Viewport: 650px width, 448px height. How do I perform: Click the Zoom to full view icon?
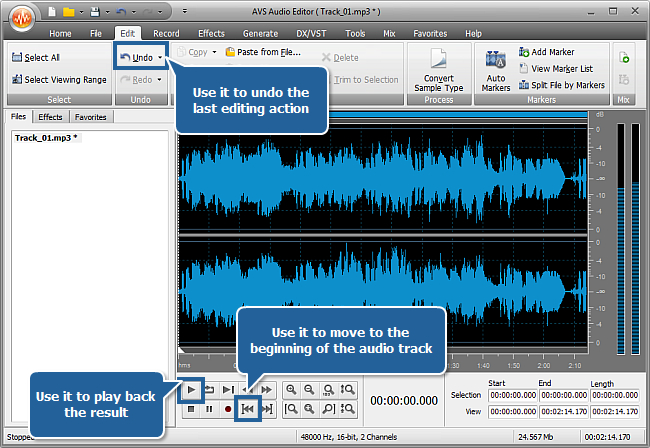click(x=328, y=390)
